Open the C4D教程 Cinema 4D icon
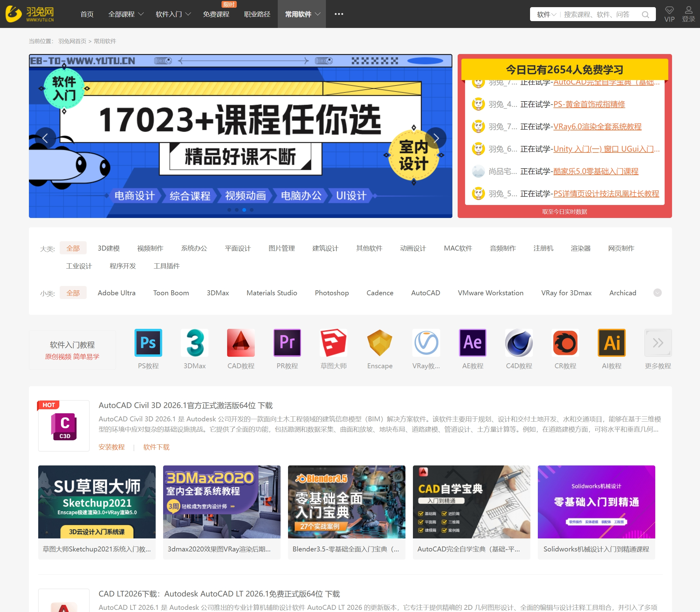 pyautogui.click(x=519, y=342)
